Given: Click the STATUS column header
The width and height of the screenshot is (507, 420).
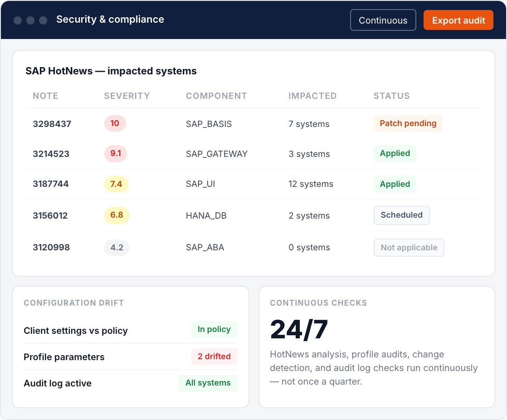Looking at the screenshot, I should click(391, 96).
